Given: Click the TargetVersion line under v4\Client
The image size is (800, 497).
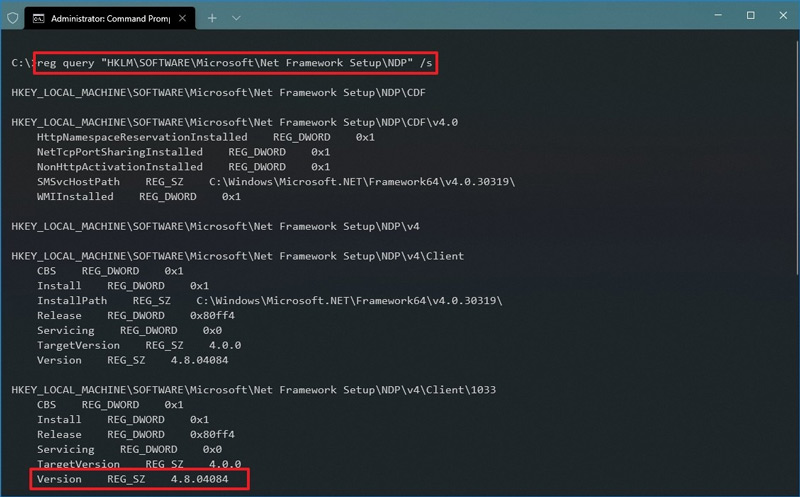Looking at the screenshot, I should pyautogui.click(x=139, y=345).
